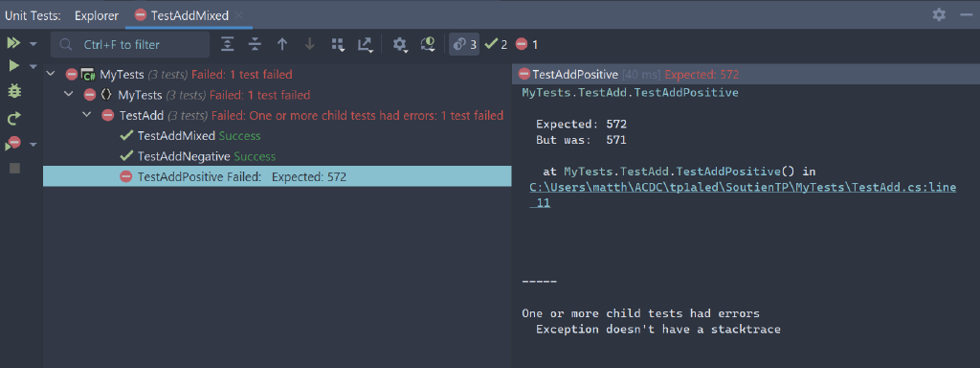Debug unit tests with the bug icon
The image size is (980, 368).
[x=13, y=91]
